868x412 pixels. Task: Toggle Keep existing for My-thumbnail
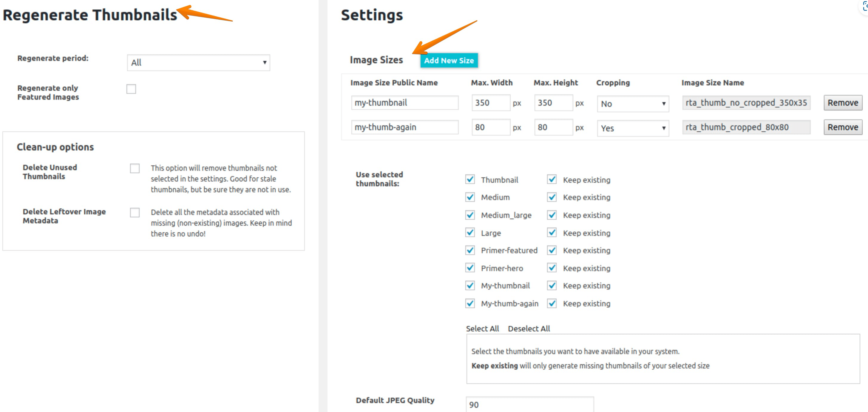(x=552, y=286)
